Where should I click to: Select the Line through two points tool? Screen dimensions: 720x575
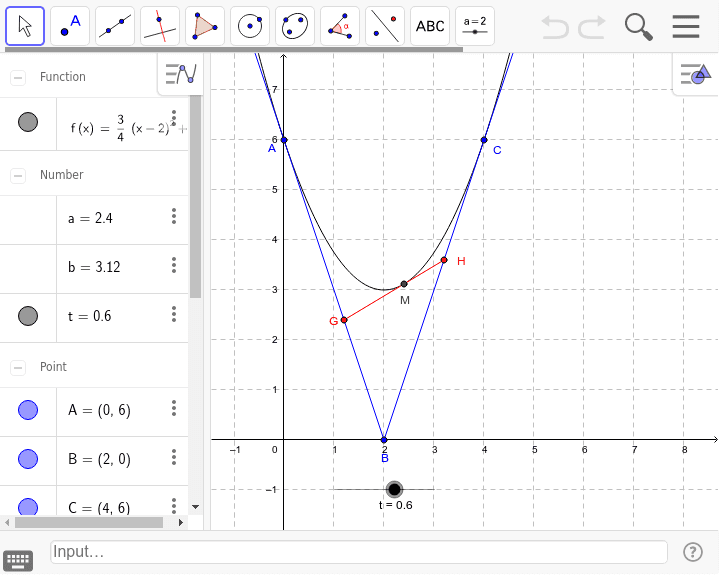[x=115, y=26]
